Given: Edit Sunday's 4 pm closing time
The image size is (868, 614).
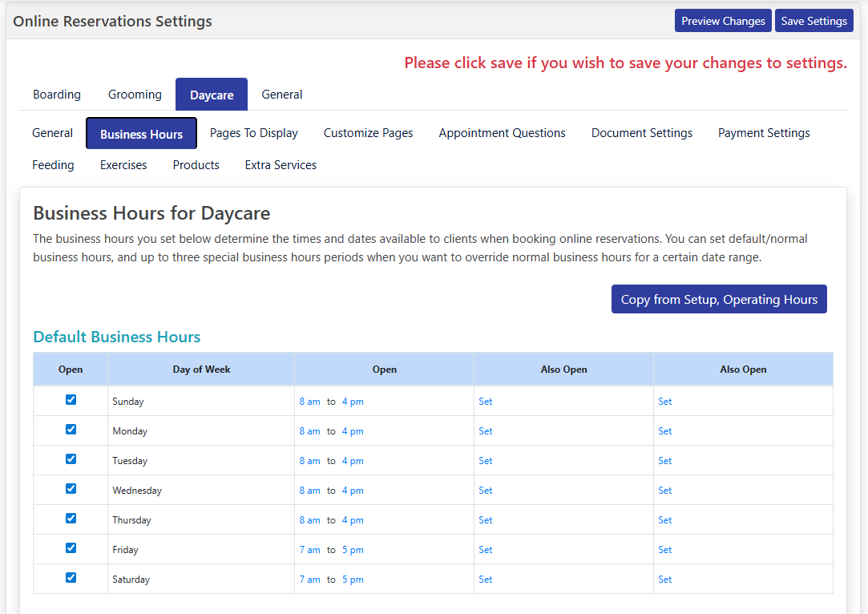Looking at the screenshot, I should pyautogui.click(x=353, y=402).
